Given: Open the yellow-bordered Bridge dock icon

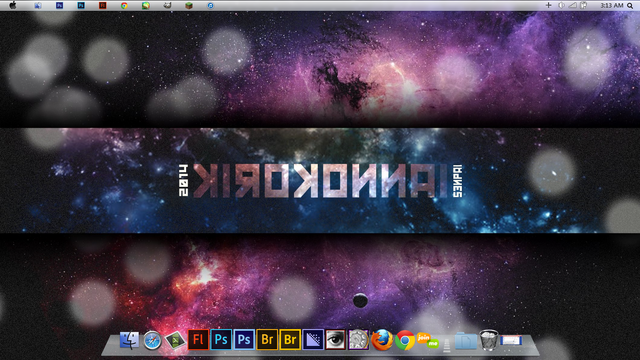Looking at the screenshot, I should [290, 340].
